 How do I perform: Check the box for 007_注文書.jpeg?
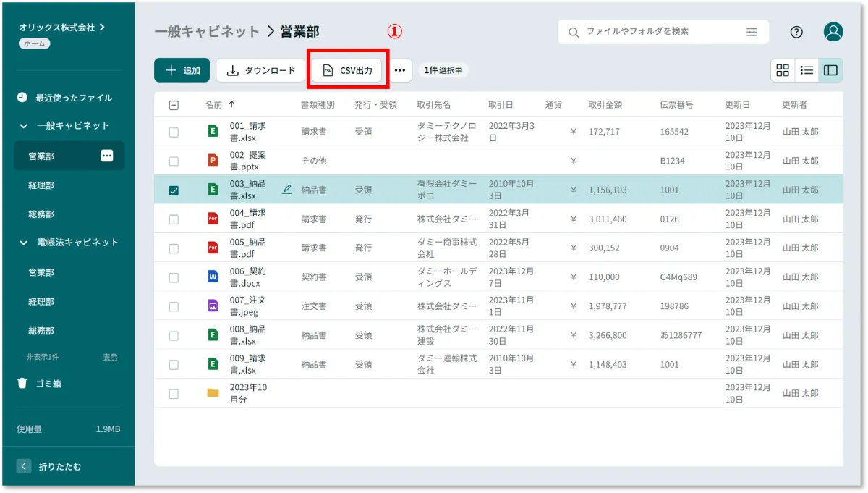tap(174, 306)
